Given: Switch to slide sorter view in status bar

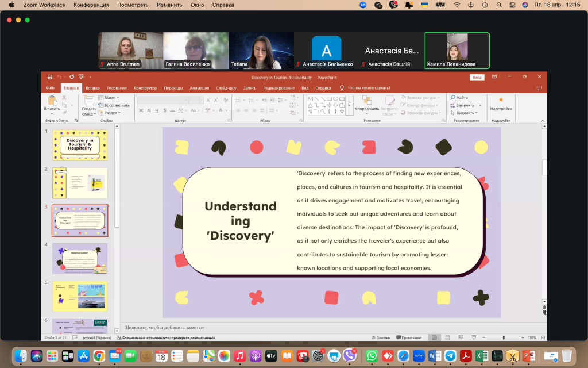Looking at the screenshot, I should click(446, 338).
